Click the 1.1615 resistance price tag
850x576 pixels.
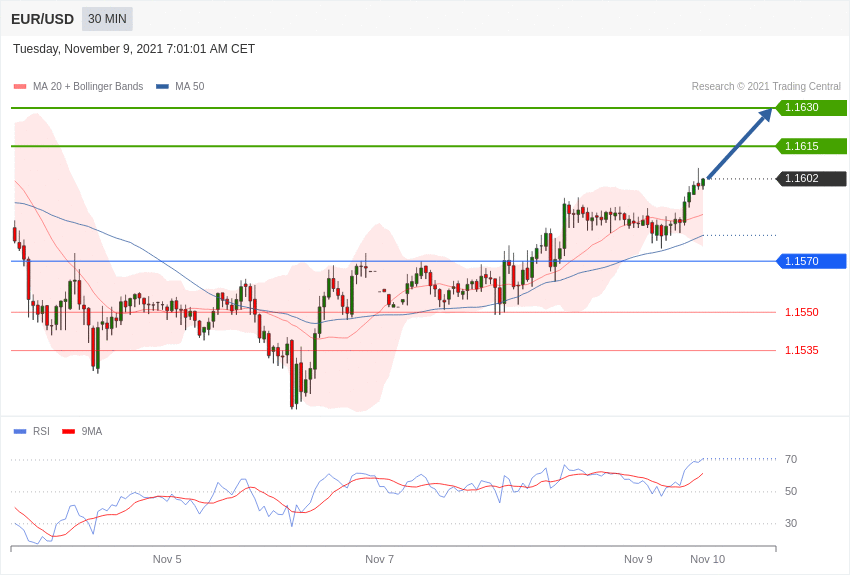tap(811, 146)
